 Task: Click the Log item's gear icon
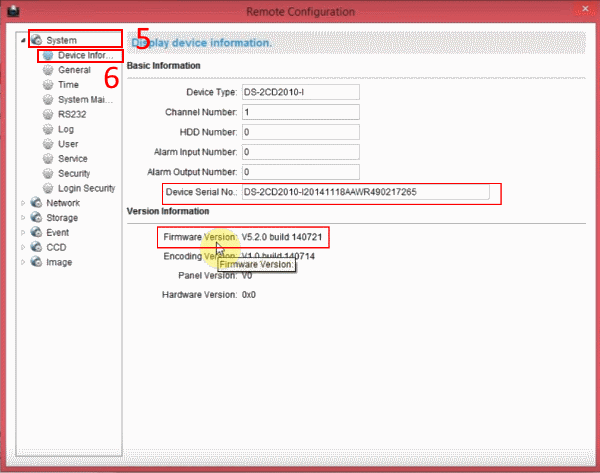pos(47,130)
